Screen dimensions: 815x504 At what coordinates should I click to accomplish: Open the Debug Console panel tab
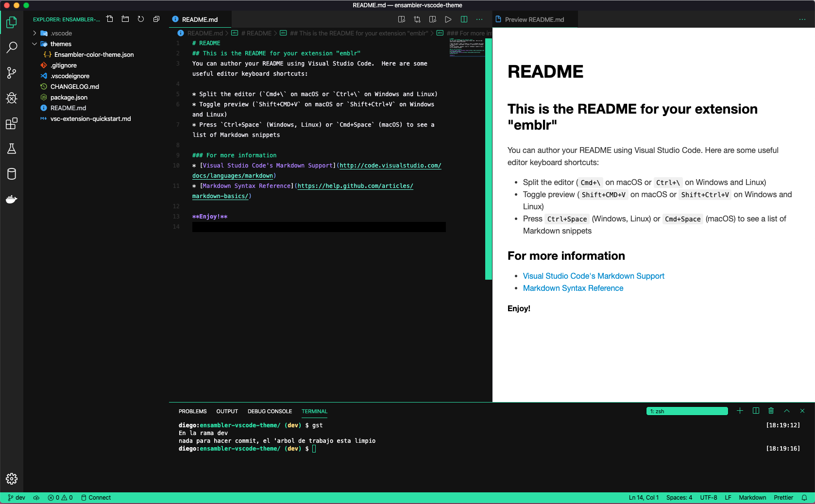270,411
